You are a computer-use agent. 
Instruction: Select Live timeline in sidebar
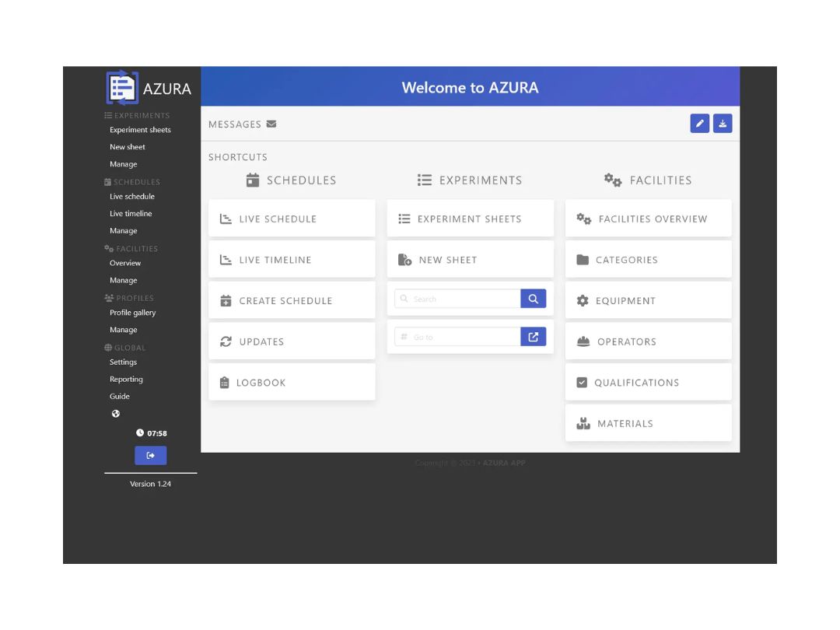click(x=131, y=213)
